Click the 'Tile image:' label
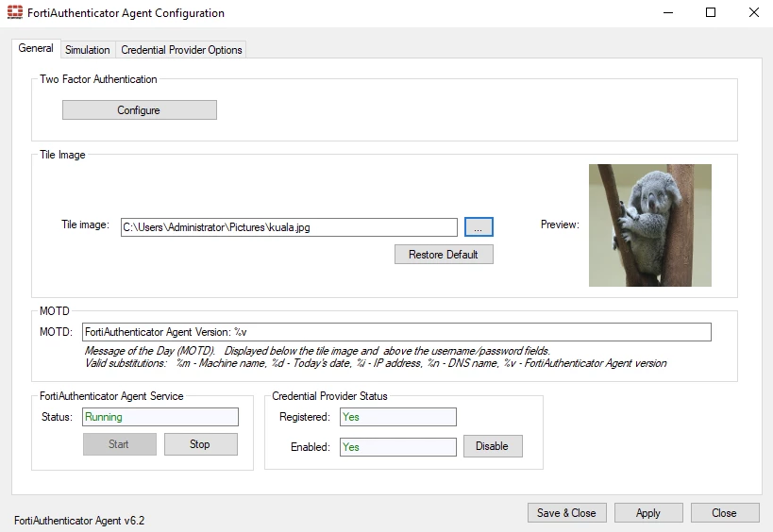This screenshot has height=532, width=773. point(85,224)
